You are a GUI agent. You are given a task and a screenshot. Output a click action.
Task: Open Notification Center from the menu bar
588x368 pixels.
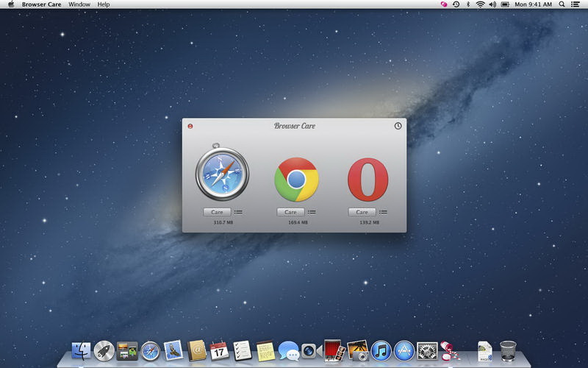tap(575, 4)
